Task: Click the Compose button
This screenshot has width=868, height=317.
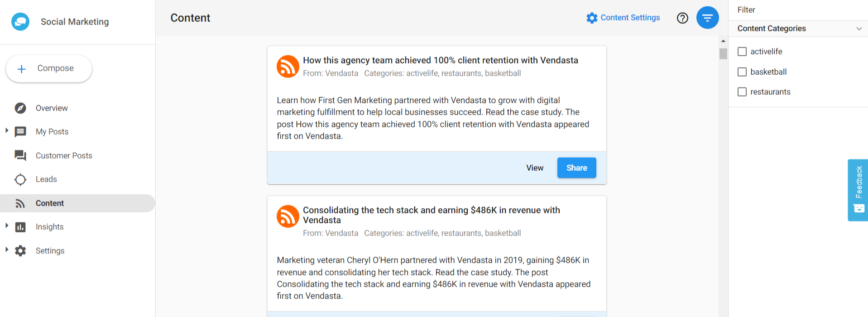Action: [x=49, y=68]
